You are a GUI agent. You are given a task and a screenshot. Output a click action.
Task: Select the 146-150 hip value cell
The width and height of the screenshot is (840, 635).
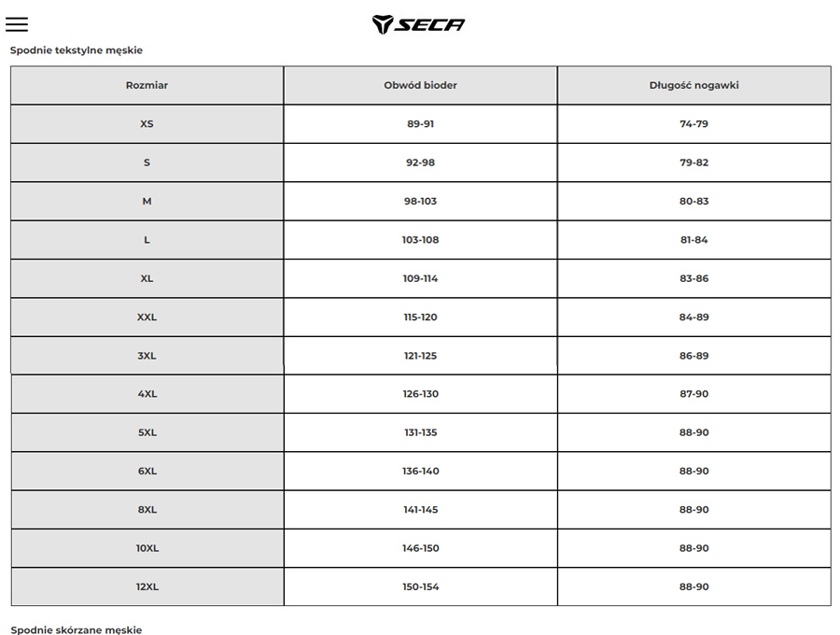[x=420, y=548]
